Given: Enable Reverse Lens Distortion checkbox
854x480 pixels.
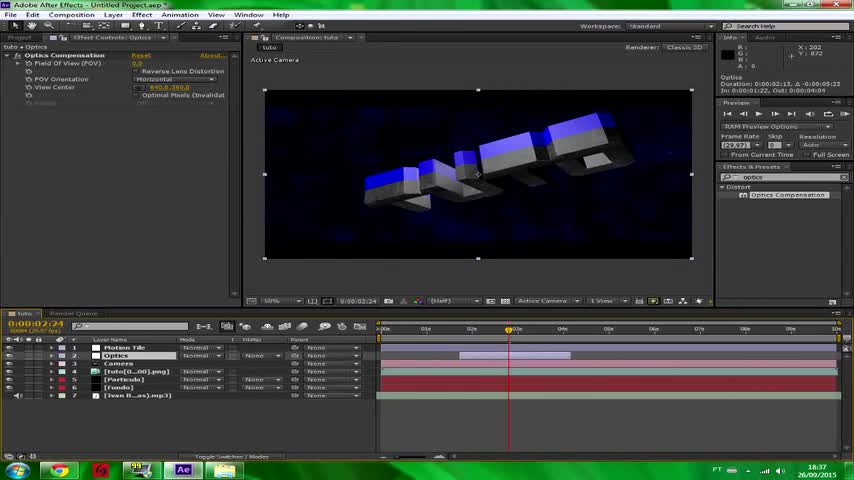Looking at the screenshot, I should point(136,71).
